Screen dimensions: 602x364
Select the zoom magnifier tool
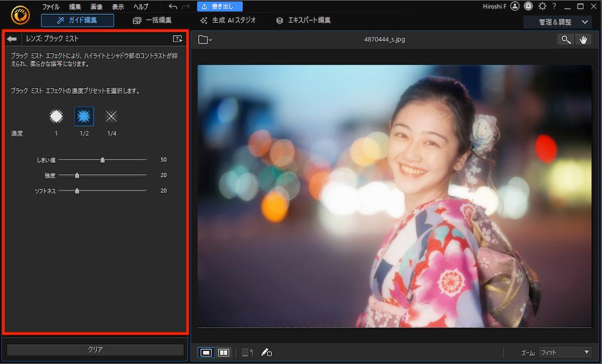click(566, 40)
